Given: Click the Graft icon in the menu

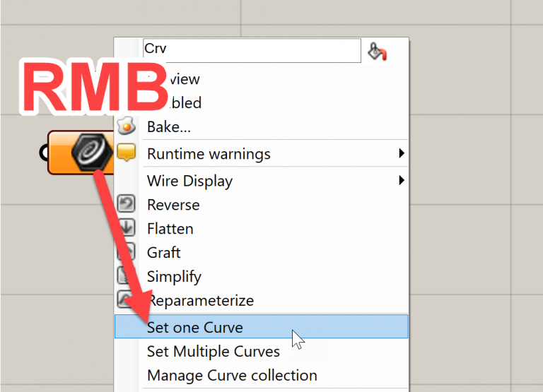Looking at the screenshot, I should coord(126,251).
